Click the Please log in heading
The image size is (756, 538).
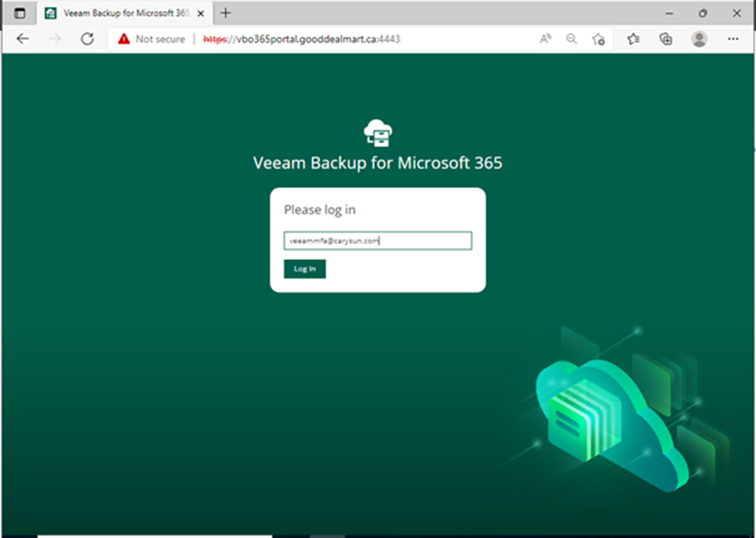[x=319, y=210]
